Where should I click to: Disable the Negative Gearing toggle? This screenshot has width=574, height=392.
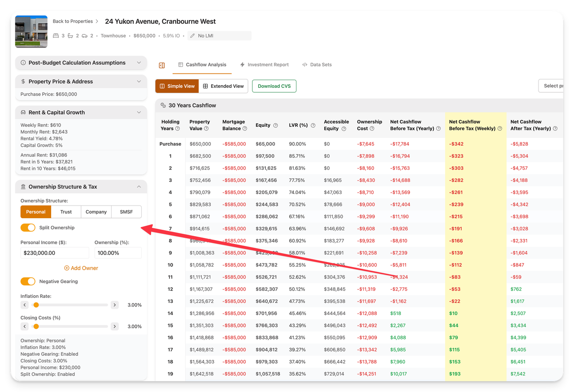pos(28,281)
